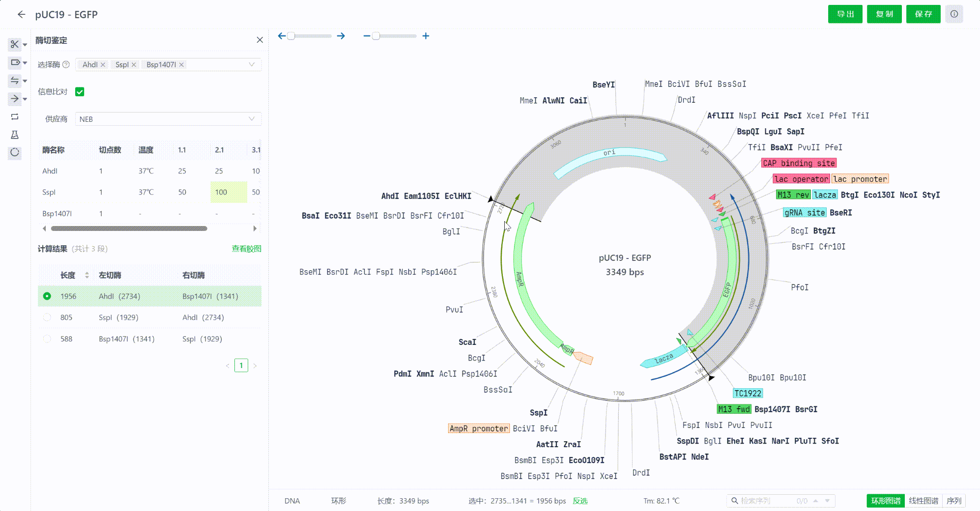Click the zoom slider handle
Image resolution: width=980 pixels, height=511 pixels.
(376, 36)
